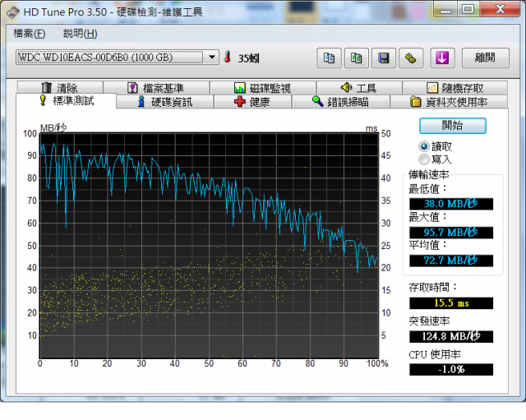Click the minimum value 38.0 MB/秒
This screenshot has width=526, height=420.
pos(451,204)
